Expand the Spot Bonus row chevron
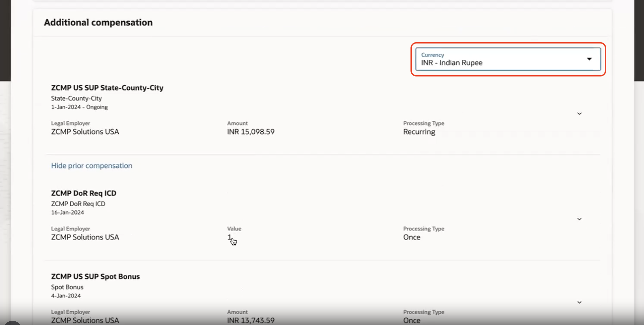 [579, 302]
